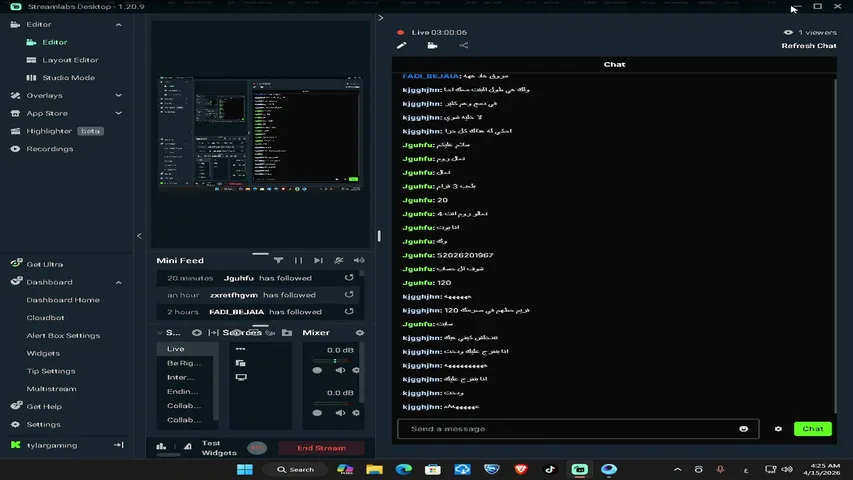The height and width of the screenshot is (480, 853).
Task: Open Multistream in Dashboard menu
Action: 52,389
